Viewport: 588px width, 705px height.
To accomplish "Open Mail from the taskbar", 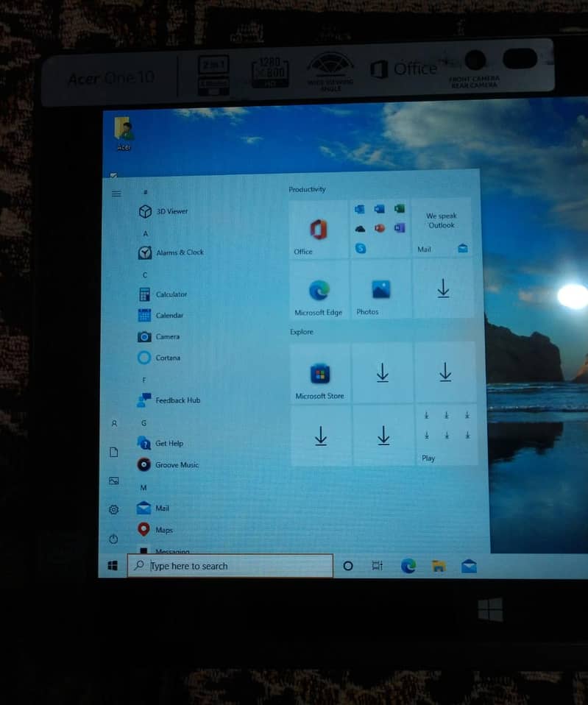I will click(x=469, y=566).
